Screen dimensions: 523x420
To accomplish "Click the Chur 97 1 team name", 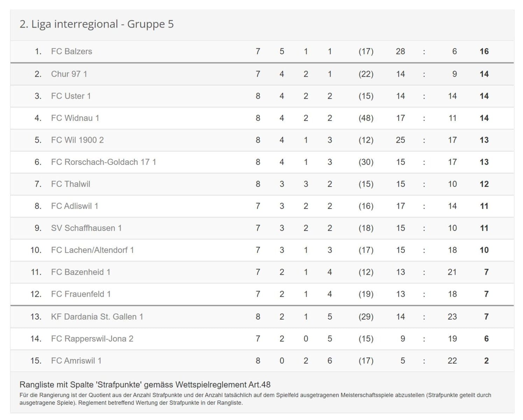I will click(69, 74).
